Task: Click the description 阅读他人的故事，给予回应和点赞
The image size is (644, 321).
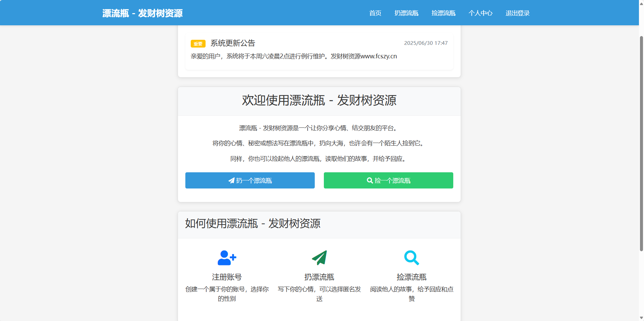Action: [x=411, y=294]
